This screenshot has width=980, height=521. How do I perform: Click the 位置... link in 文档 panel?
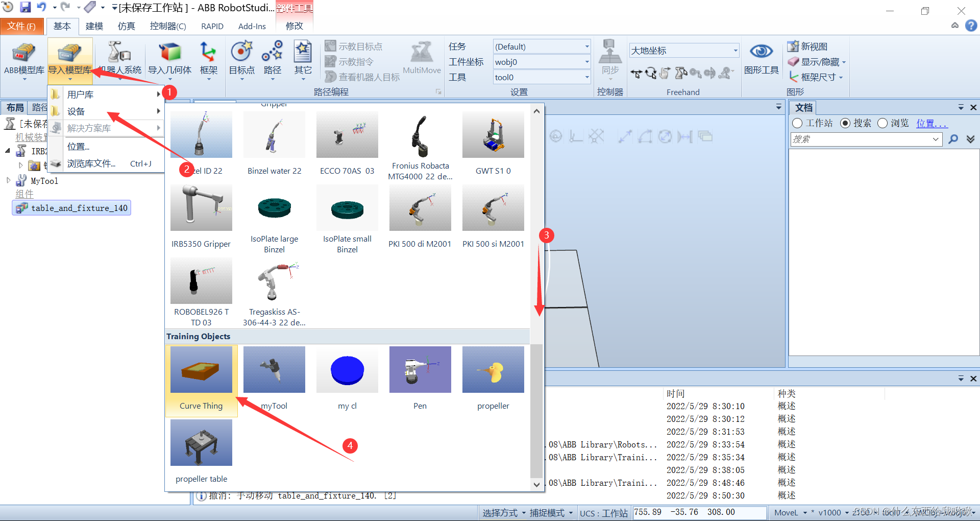click(932, 123)
